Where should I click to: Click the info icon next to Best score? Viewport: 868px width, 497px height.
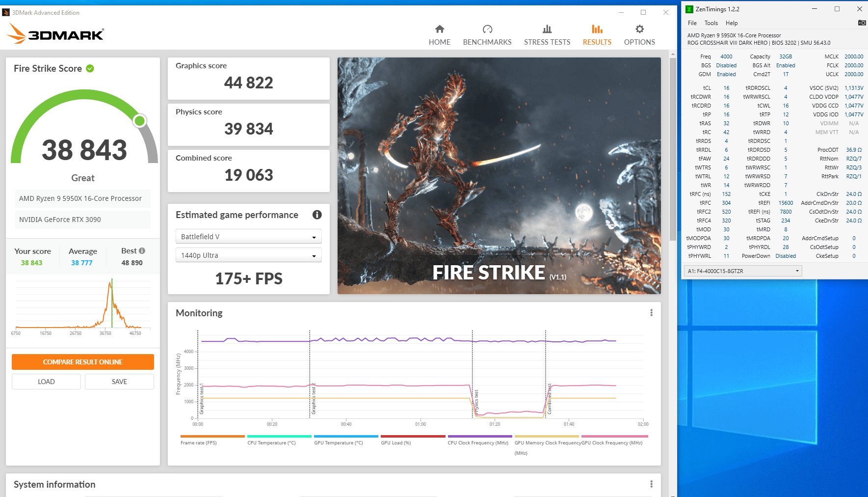pyautogui.click(x=142, y=250)
